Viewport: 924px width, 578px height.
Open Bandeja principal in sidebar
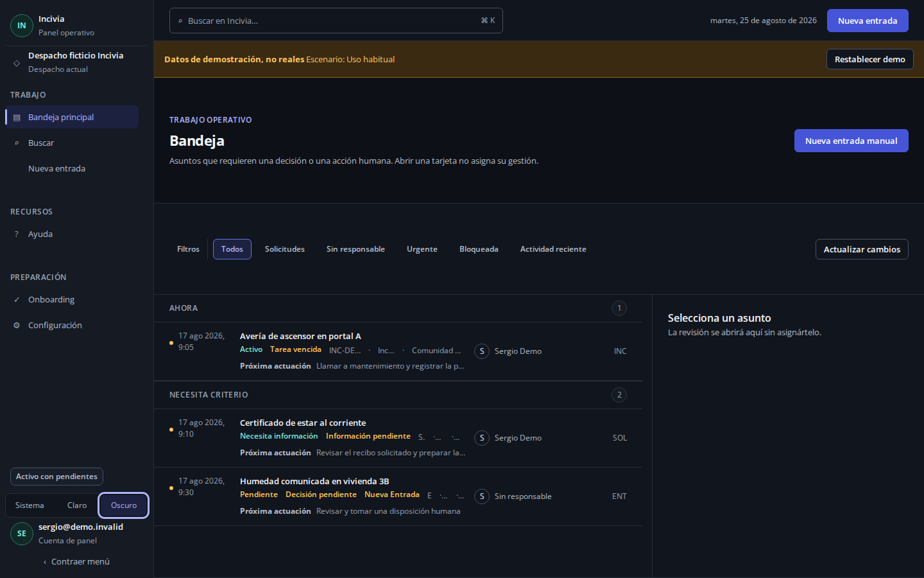[72, 117]
